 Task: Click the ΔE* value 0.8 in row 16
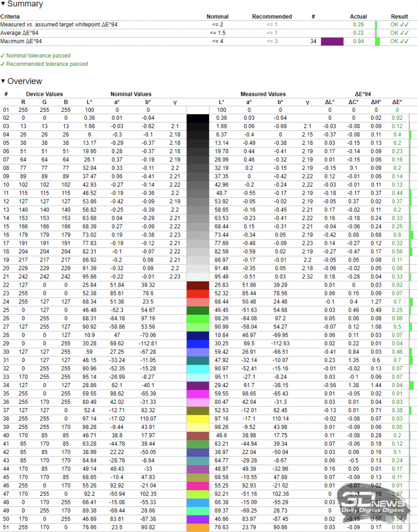point(397,235)
